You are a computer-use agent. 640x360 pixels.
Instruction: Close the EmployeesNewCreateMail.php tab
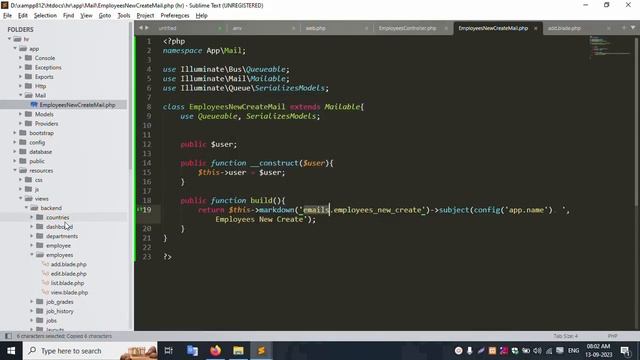[x=536, y=28]
